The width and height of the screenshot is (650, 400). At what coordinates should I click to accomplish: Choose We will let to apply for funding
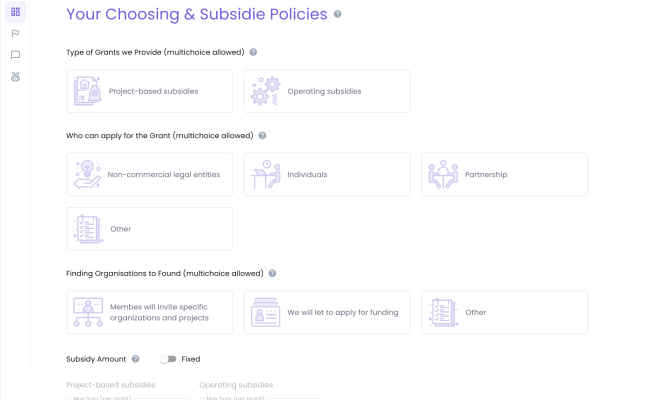coord(327,312)
